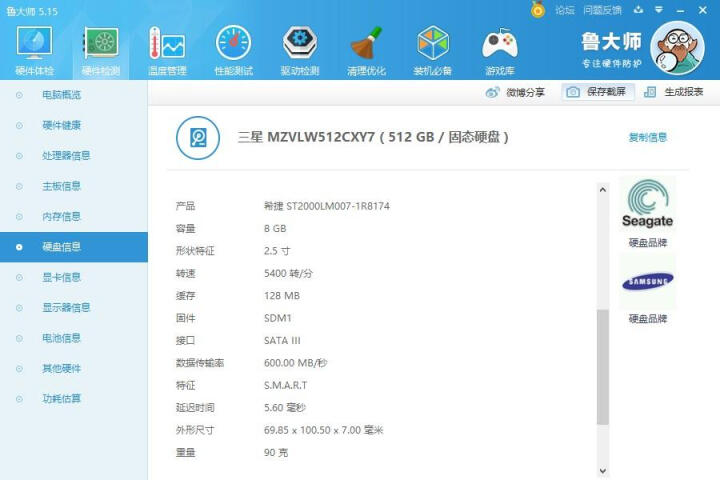Viewport: 720px width, 480px height.
Task: Launch the 性能测试 performance test tool
Action: coord(233,51)
